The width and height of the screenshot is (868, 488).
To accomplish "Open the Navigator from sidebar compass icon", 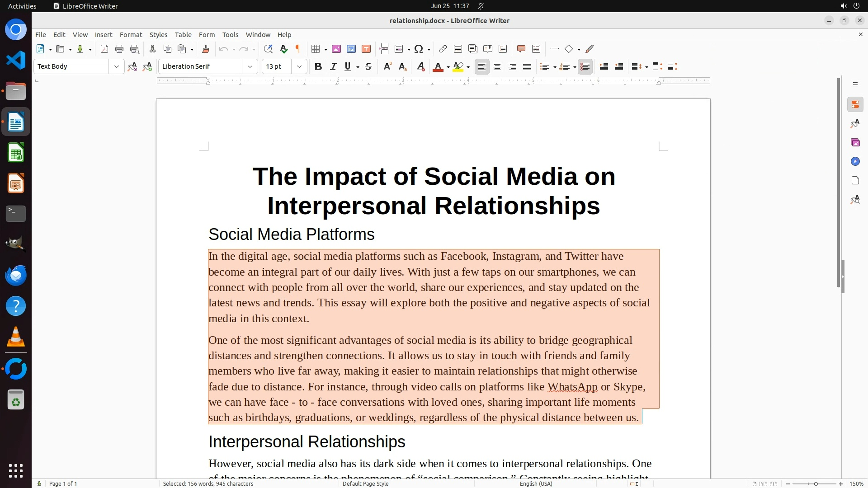I will coord(855,162).
